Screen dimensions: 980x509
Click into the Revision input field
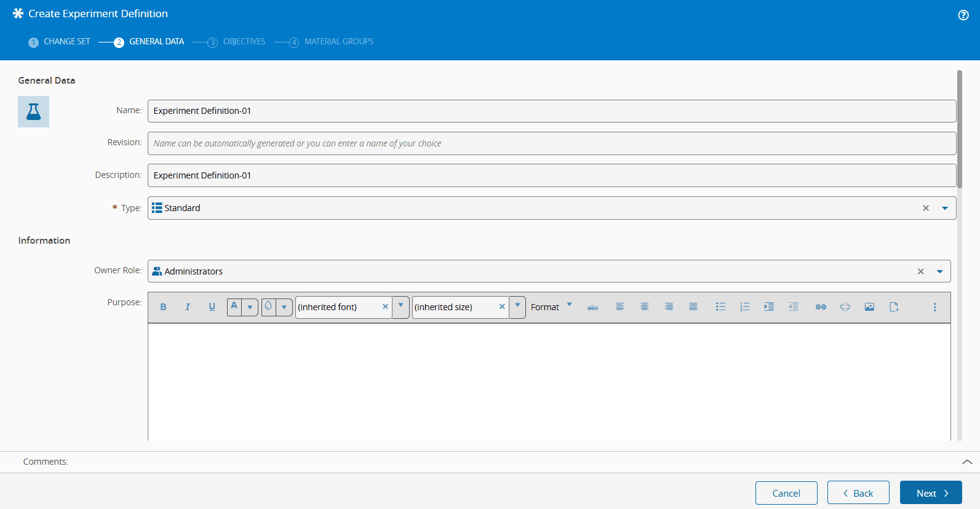point(551,143)
